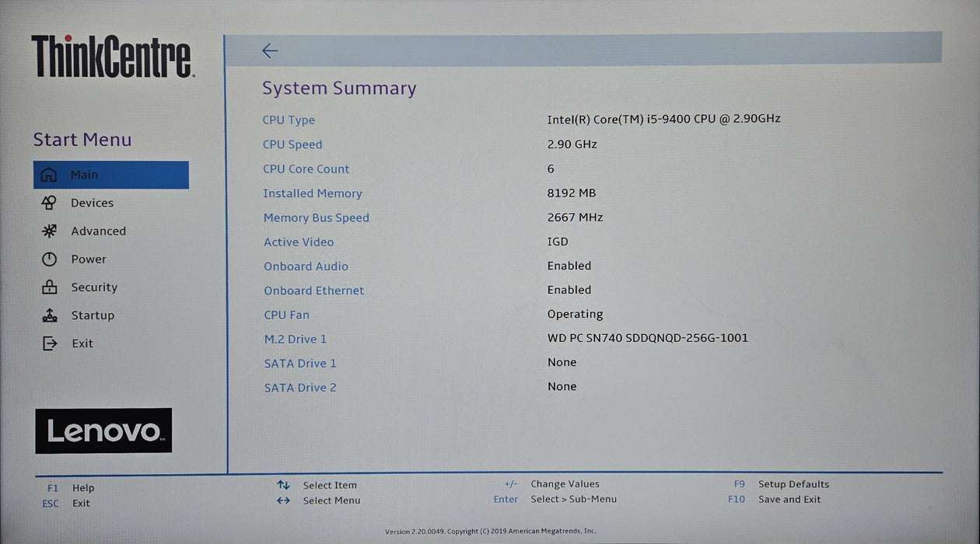Screen dimensions: 980x544
Task: Click the Intel Core i5-9400 value
Action: click(x=663, y=119)
